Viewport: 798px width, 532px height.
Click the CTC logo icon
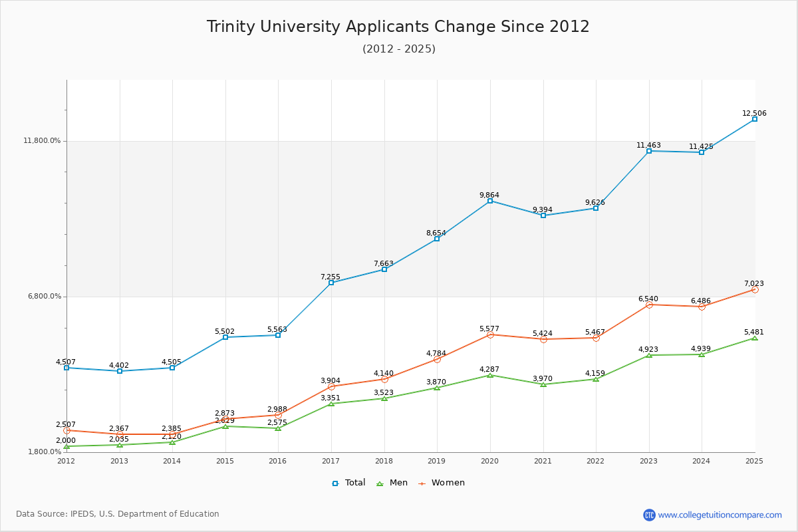coord(649,515)
